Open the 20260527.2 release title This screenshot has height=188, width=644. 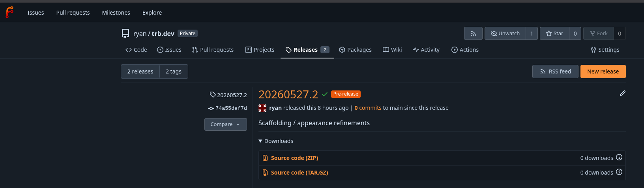(x=288, y=94)
